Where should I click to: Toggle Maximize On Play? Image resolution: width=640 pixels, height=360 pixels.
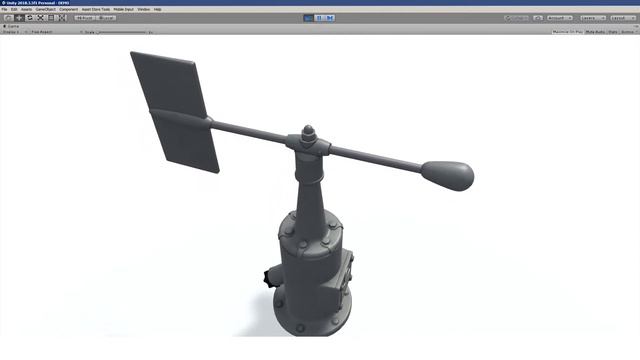(567, 32)
